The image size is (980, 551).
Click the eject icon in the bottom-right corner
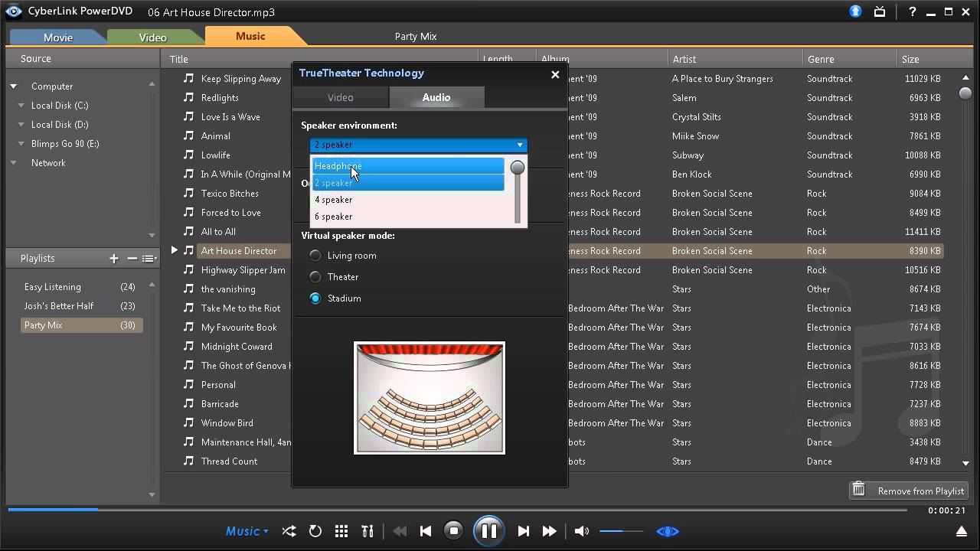point(962,532)
